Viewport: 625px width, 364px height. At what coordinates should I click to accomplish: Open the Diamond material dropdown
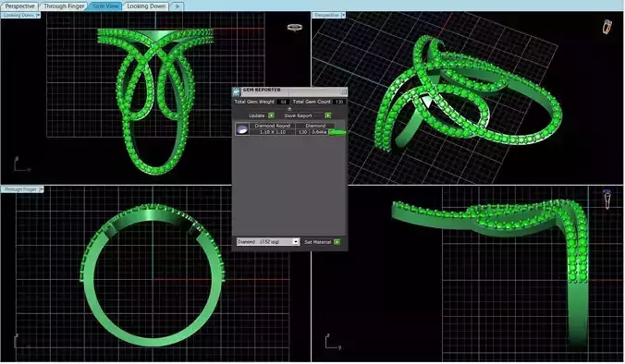click(267, 242)
